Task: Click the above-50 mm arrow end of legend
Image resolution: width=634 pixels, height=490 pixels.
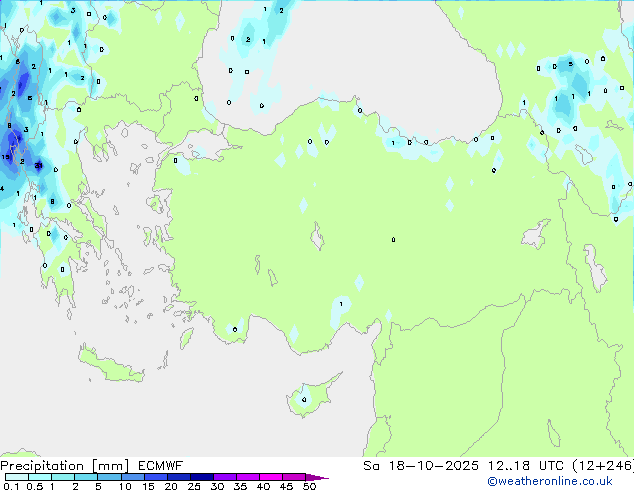Action: (317, 477)
